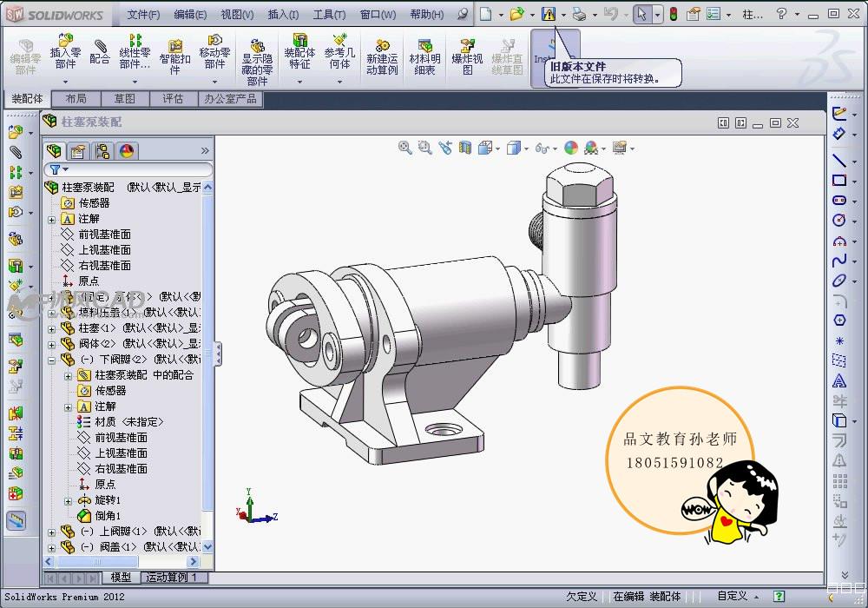Expand the 旋转1 feature node
This screenshot has height=608, width=868.
69,501
